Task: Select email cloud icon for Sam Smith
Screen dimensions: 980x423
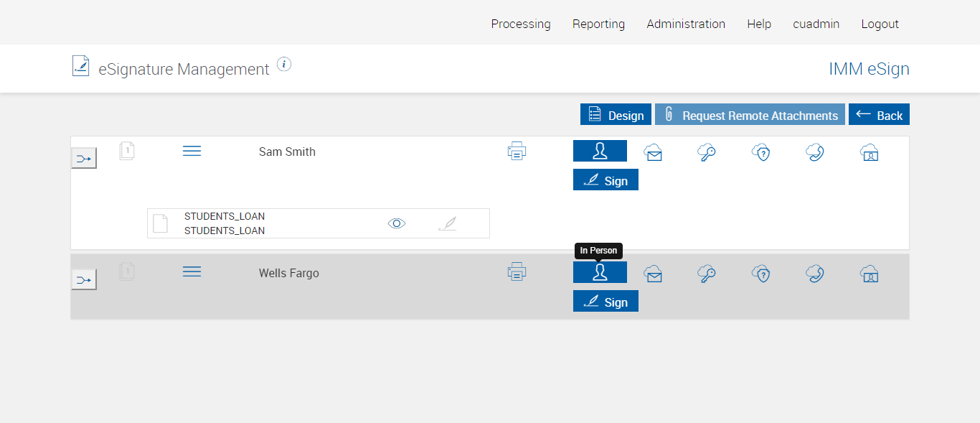Action: (653, 152)
